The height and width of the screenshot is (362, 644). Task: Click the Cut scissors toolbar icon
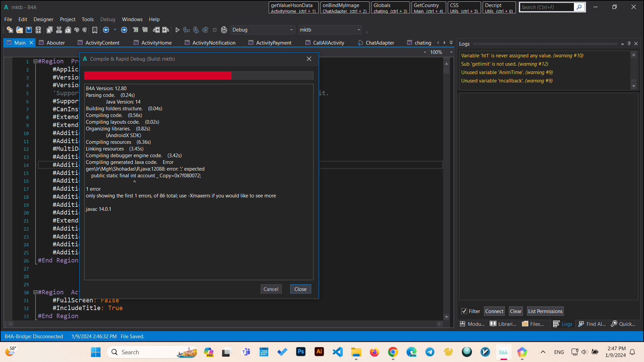pyautogui.click(x=59, y=30)
